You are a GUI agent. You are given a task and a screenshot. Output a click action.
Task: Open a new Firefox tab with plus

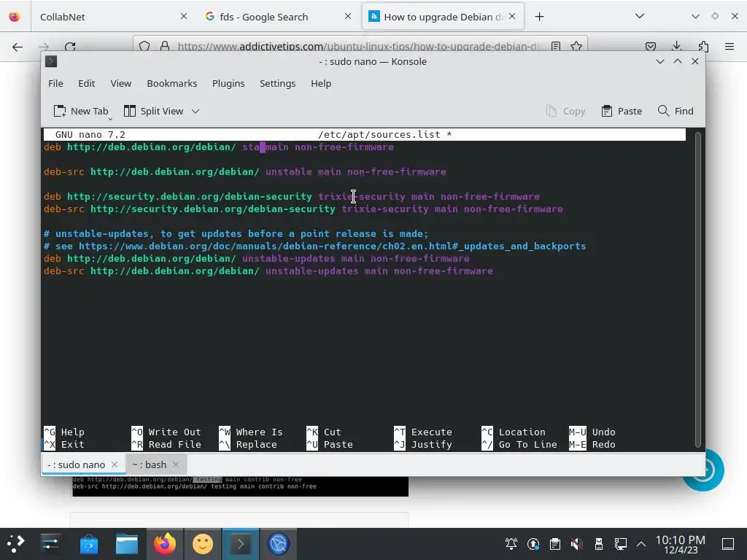[539, 17]
